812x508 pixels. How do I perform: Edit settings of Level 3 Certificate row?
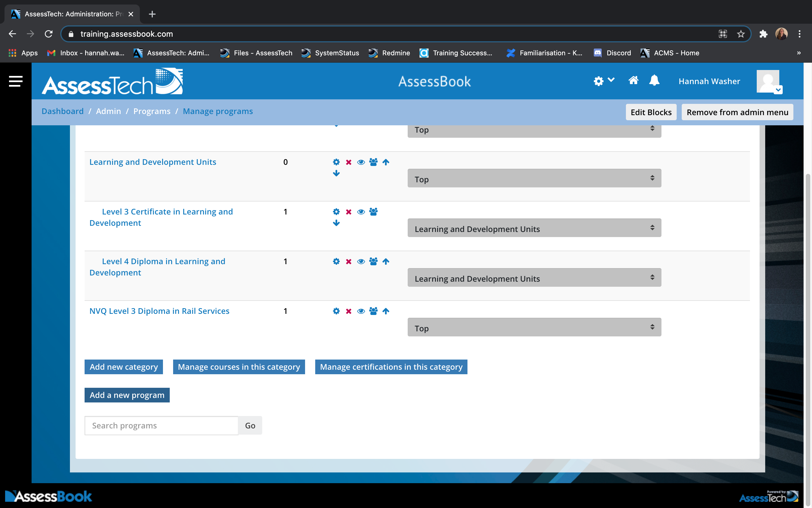pos(336,212)
